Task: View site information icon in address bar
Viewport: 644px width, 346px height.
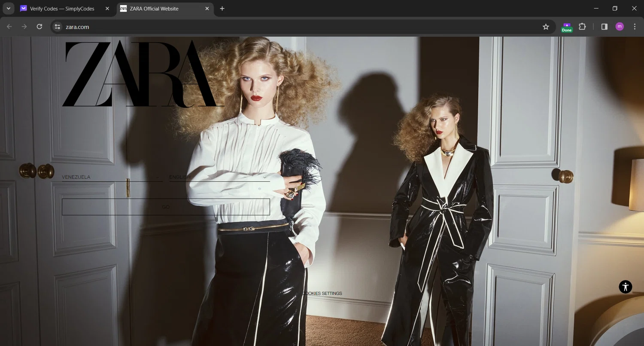Action: tap(57, 27)
